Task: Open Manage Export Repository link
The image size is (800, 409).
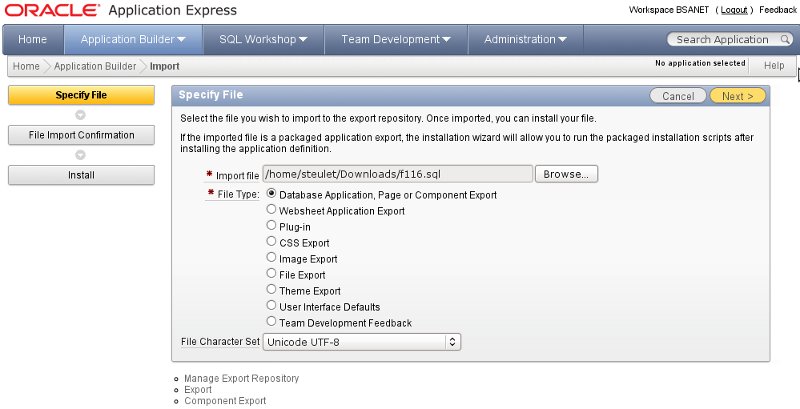Action: (241, 379)
